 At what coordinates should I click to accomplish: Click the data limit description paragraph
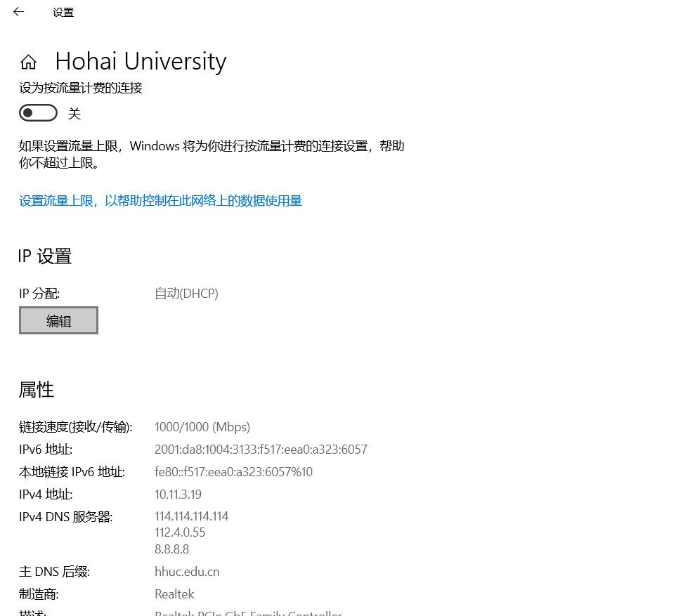tap(212, 154)
